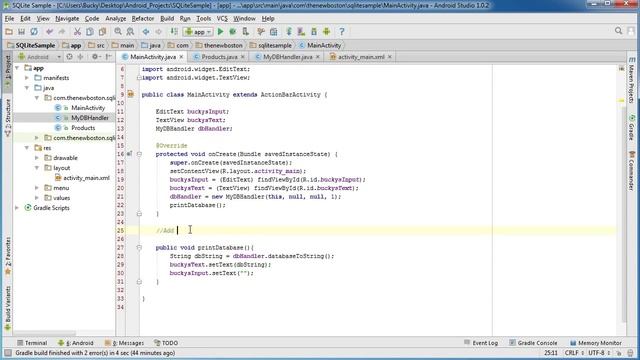Click the navigate Forward arrow icon
This screenshot has width=640, height=360.
[158, 32]
